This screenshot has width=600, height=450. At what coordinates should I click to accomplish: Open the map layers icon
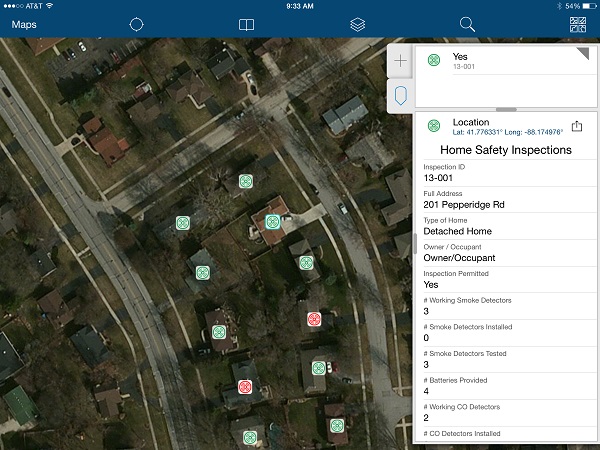tap(357, 24)
